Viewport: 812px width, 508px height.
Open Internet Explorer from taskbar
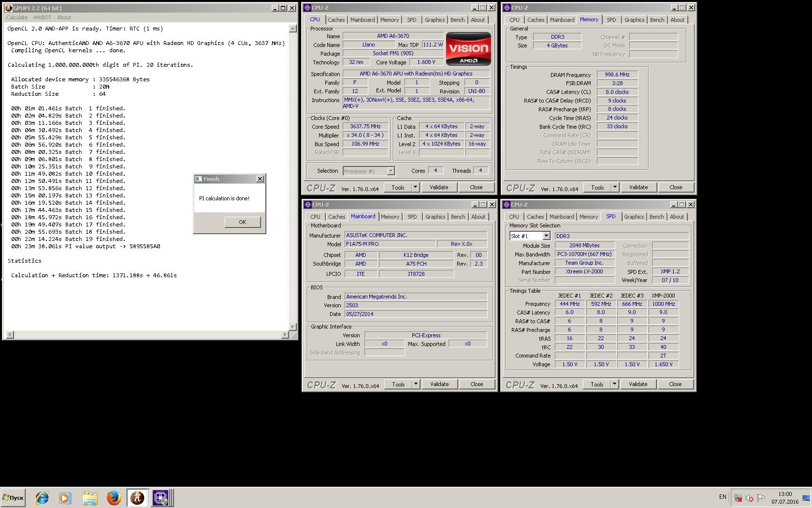42,498
